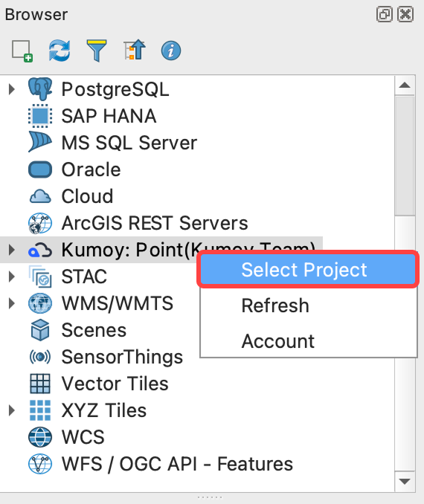Select the Cloud entry

[x=87, y=196]
